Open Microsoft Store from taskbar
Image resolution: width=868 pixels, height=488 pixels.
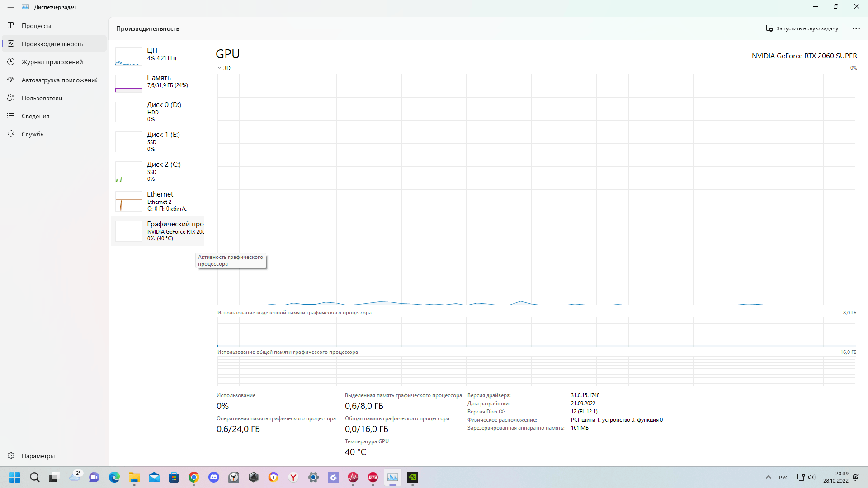(174, 477)
